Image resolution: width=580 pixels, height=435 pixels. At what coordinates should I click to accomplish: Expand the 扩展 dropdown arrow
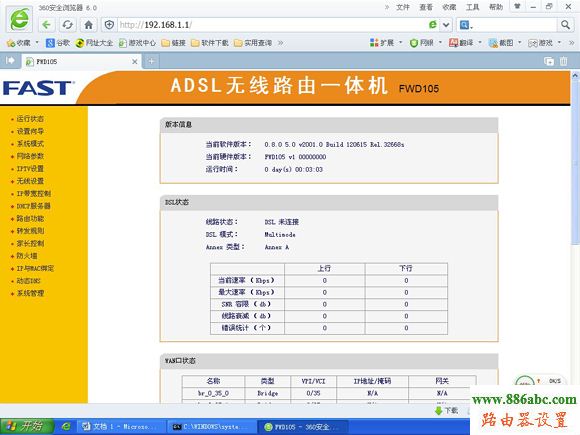click(x=401, y=43)
